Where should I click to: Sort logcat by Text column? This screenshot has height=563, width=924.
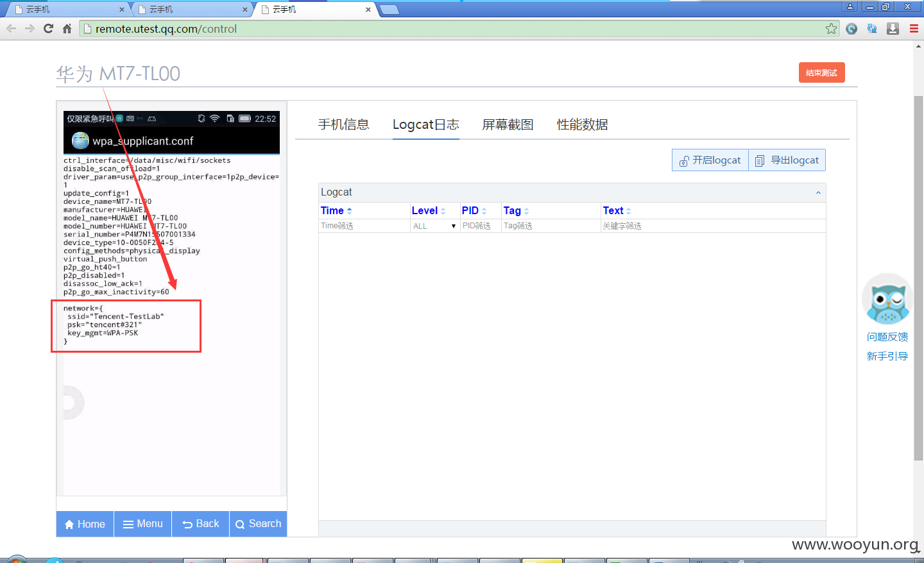click(x=617, y=210)
